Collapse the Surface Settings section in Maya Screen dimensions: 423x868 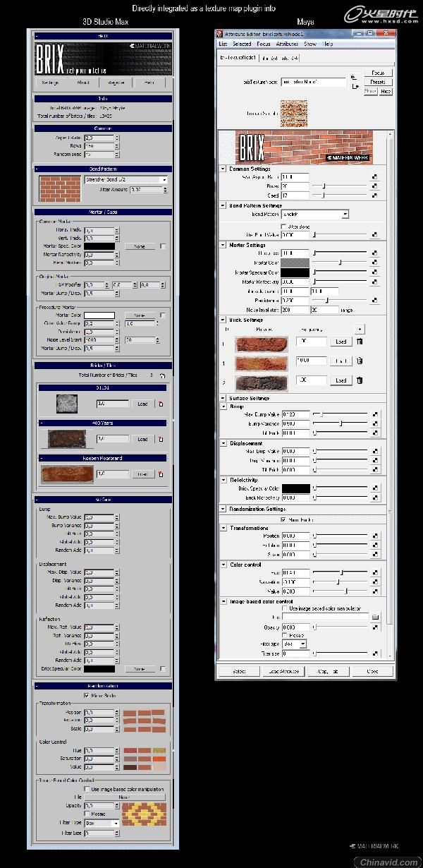[x=223, y=398]
